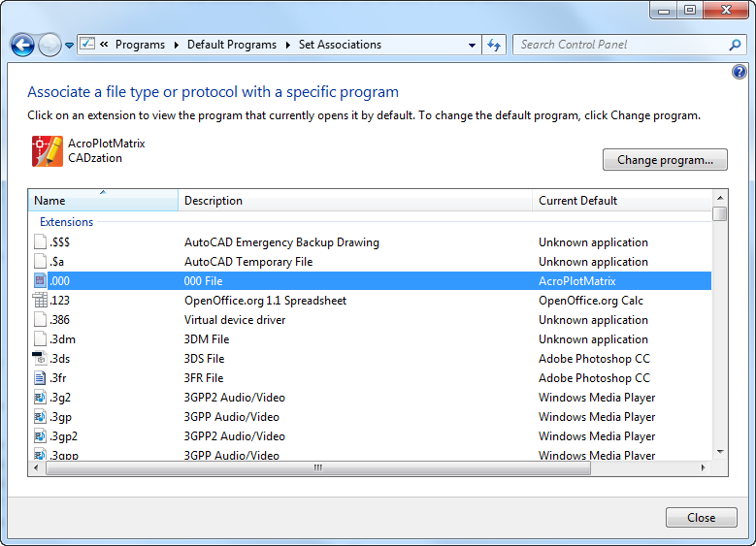Screen dimensions: 756x546
Task: Expand the double-chevron breadcrumb overflow
Action: 104,45
